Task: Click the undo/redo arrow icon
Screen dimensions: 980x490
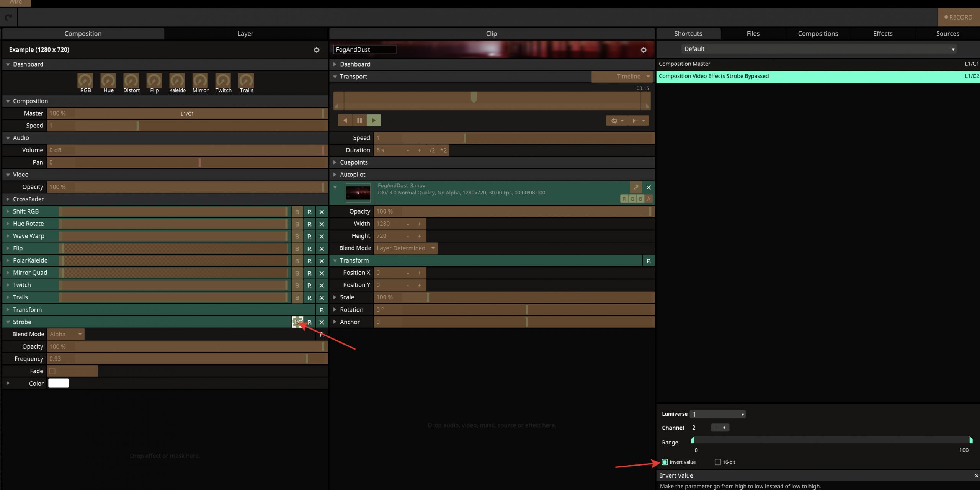Action: pyautogui.click(x=8, y=17)
